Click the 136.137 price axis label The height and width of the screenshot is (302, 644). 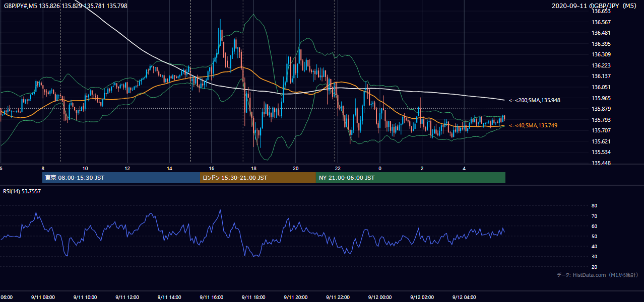(x=601, y=76)
